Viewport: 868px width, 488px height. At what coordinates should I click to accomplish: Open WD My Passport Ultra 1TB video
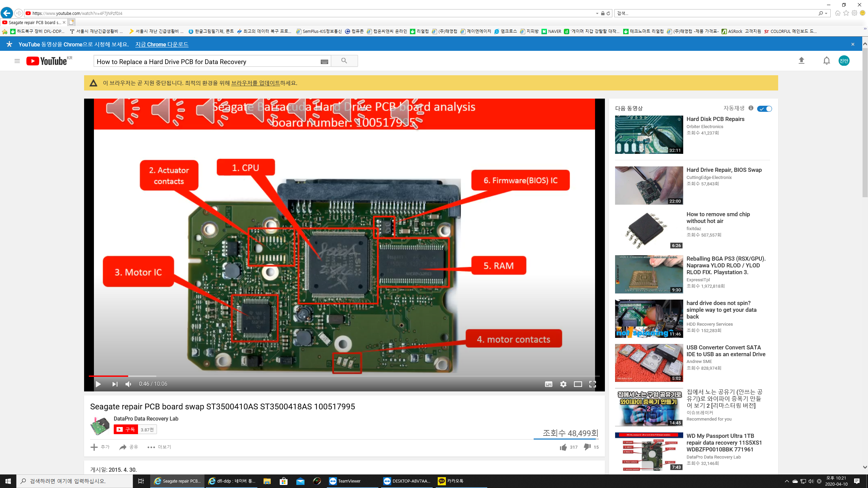(x=724, y=443)
